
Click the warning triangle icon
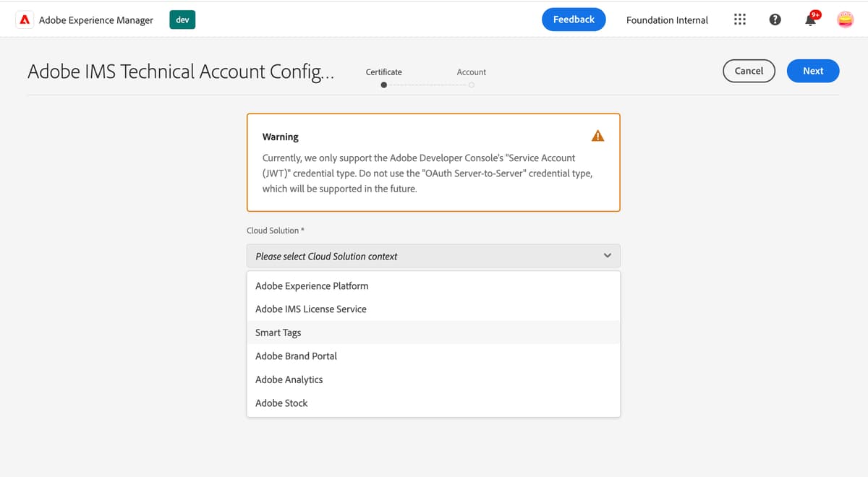click(x=597, y=136)
